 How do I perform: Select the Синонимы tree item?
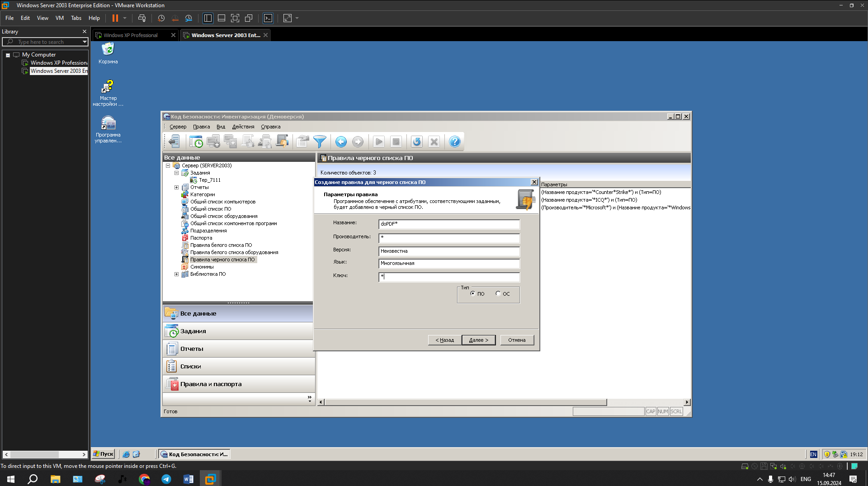pyautogui.click(x=202, y=267)
